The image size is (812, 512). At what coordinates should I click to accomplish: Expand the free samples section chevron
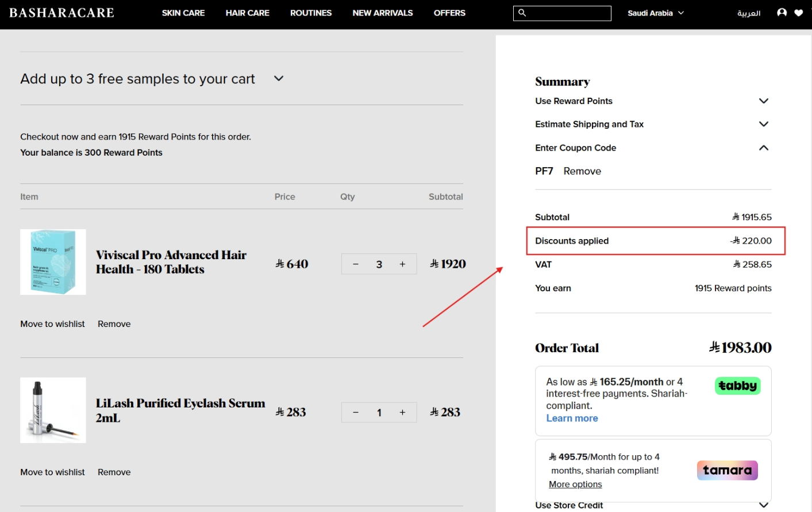pos(279,79)
